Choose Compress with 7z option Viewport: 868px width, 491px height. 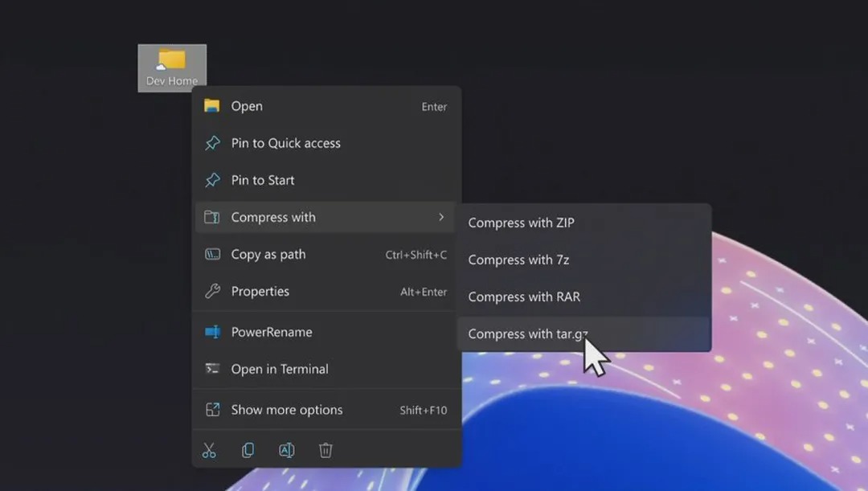point(518,260)
